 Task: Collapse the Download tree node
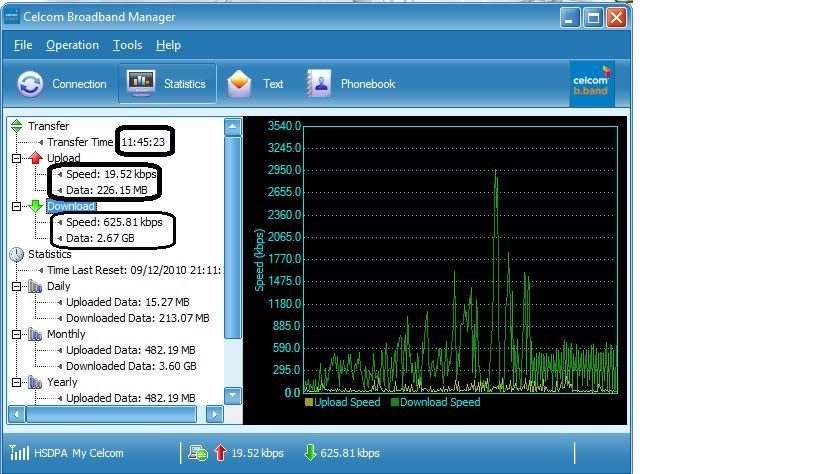[x=16, y=206]
